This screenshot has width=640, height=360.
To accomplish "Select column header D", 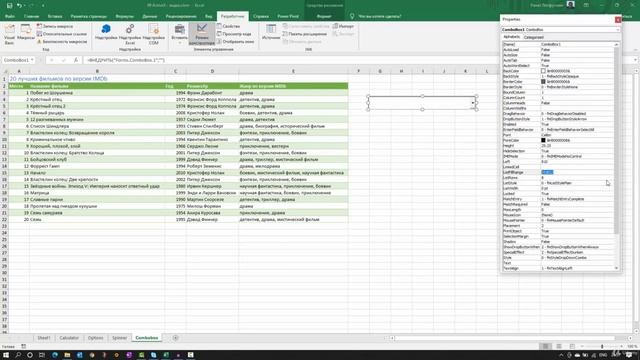I will coord(212,71).
